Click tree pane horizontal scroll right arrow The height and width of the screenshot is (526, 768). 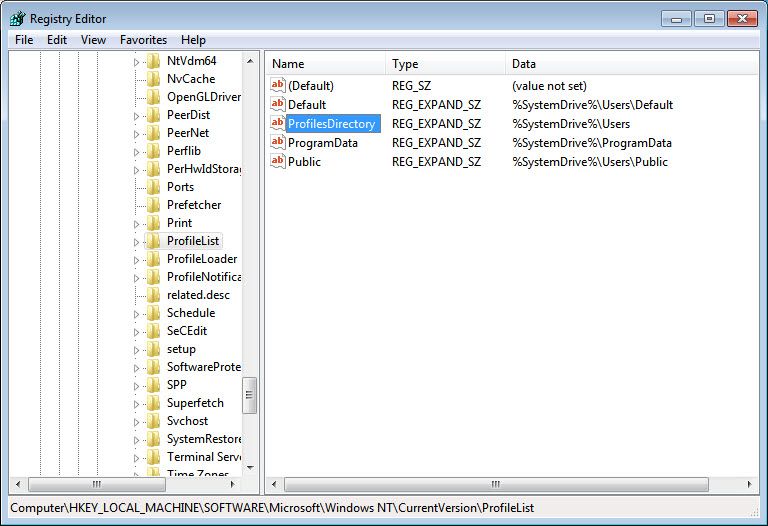(x=232, y=484)
